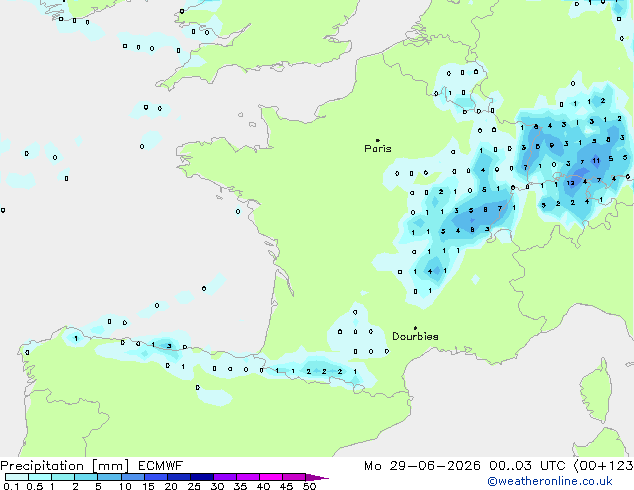Click the Paris city label
This screenshot has width=634, height=490.
(x=378, y=149)
